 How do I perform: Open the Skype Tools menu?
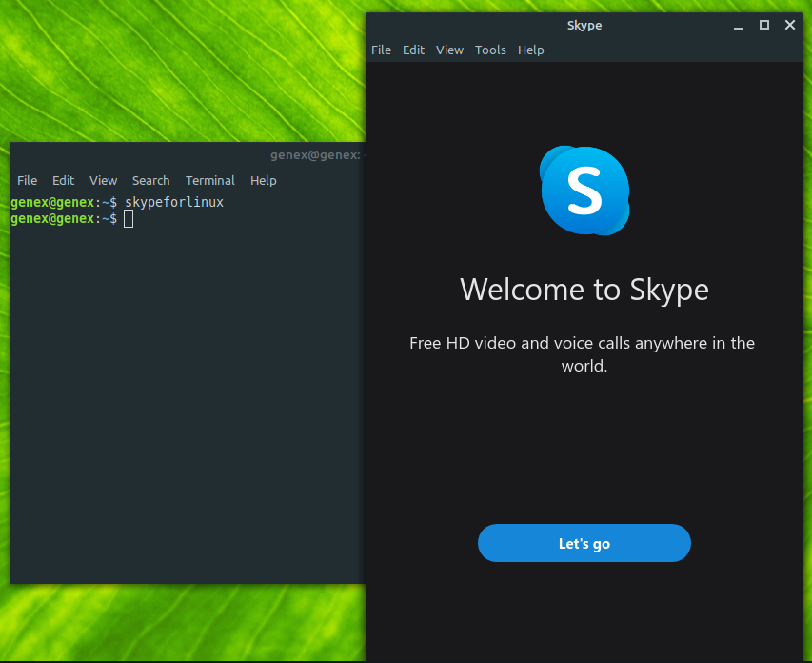[490, 50]
